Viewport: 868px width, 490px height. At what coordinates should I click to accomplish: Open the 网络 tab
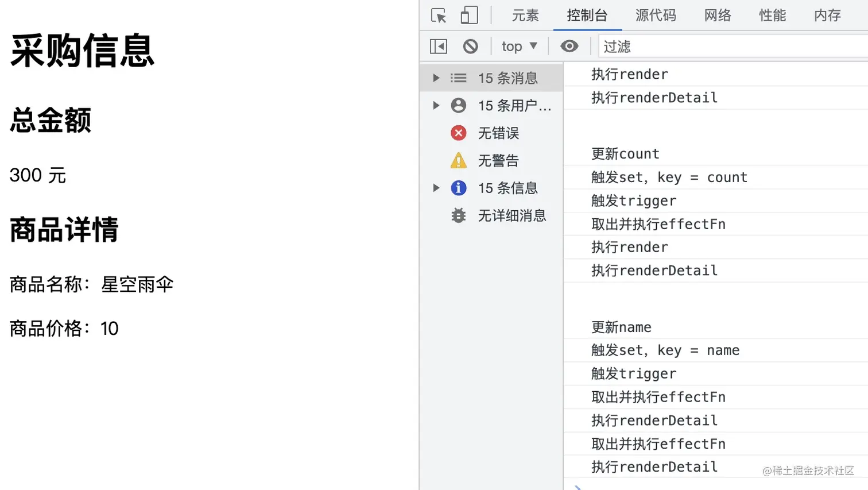tap(718, 16)
